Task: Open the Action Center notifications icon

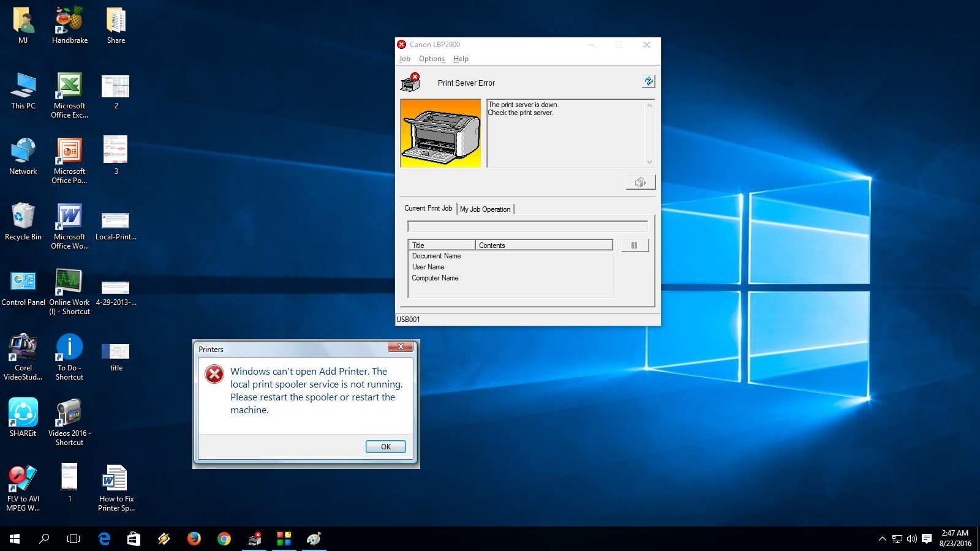Action: pos(927,539)
